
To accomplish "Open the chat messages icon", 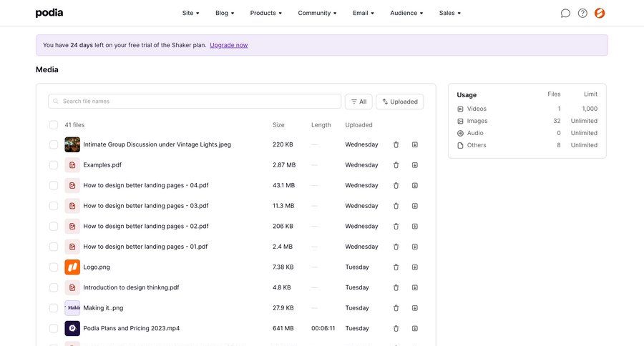I will [565, 13].
